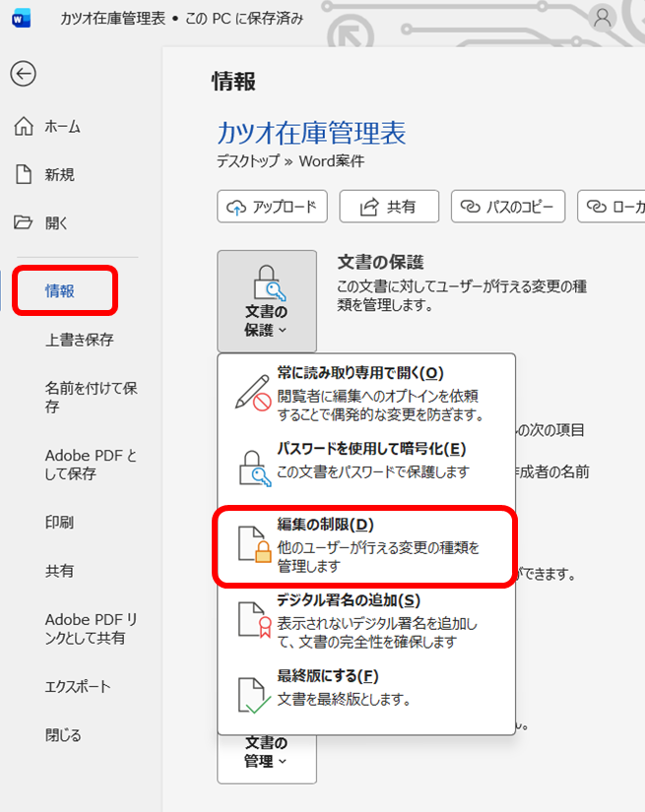
Task: Click the New document icon
Action: point(24,174)
